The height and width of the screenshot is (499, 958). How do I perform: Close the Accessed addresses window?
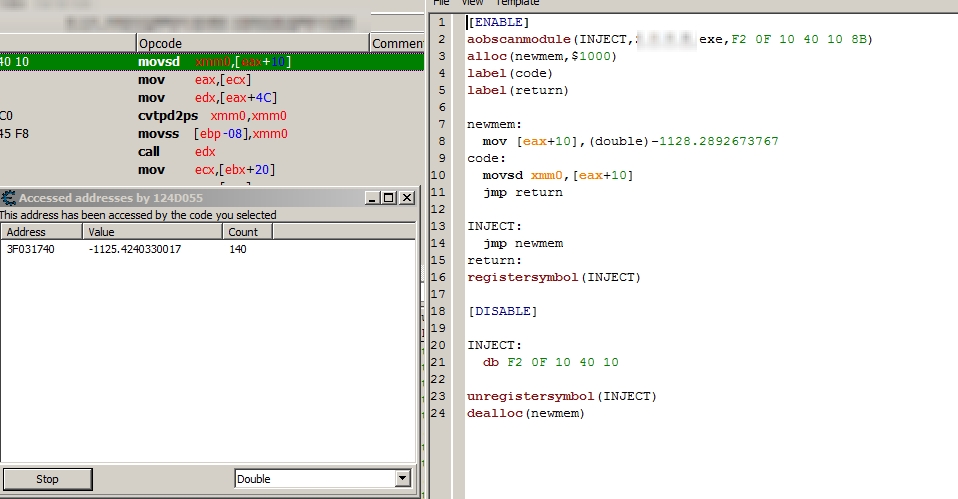(x=407, y=198)
